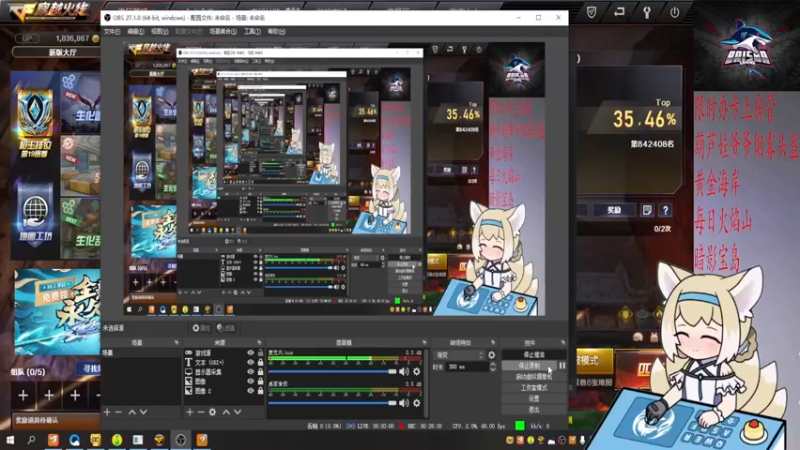
Task: Pop out the Sources dock icon
Action: click(259, 342)
